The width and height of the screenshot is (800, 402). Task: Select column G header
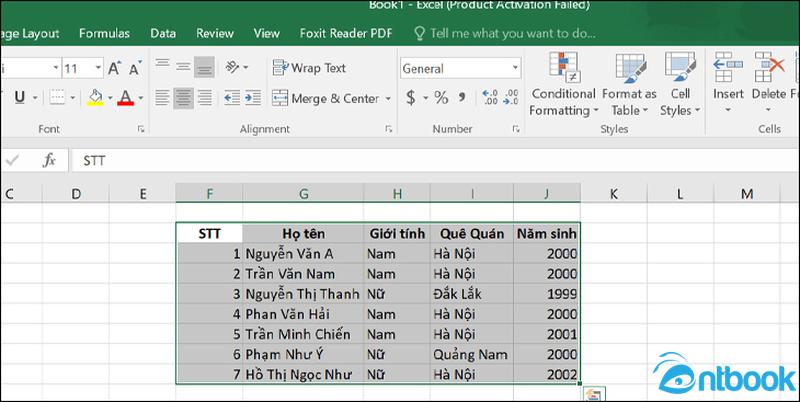(x=304, y=193)
